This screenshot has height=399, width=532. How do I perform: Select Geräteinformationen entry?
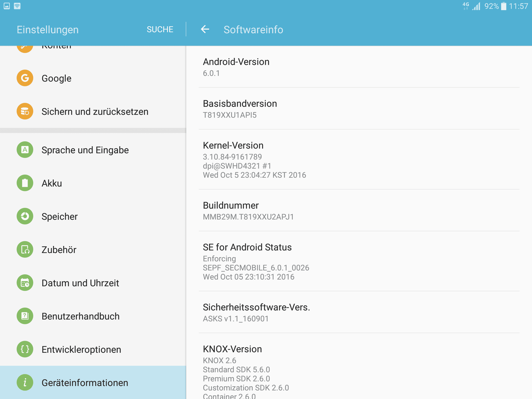tap(93, 383)
